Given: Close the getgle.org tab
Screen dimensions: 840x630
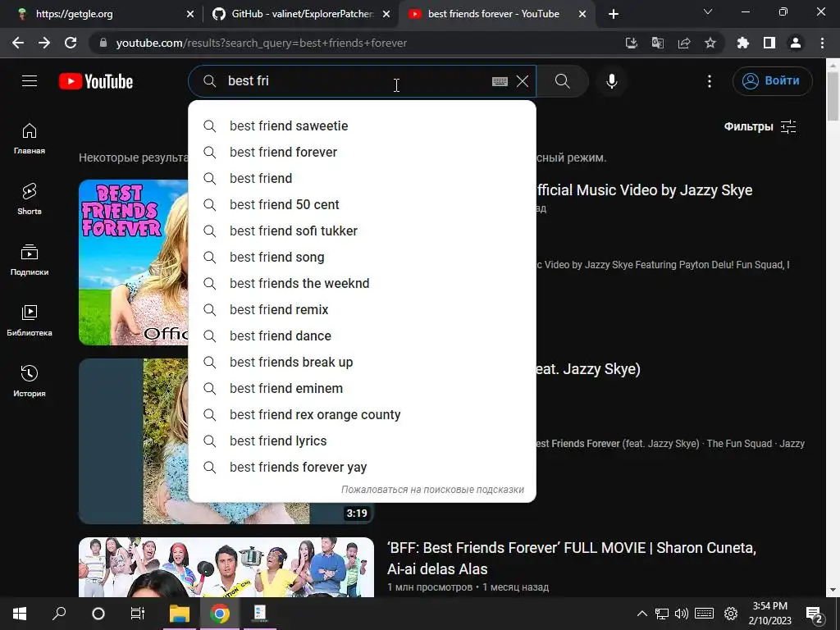Looking at the screenshot, I should [190, 15].
